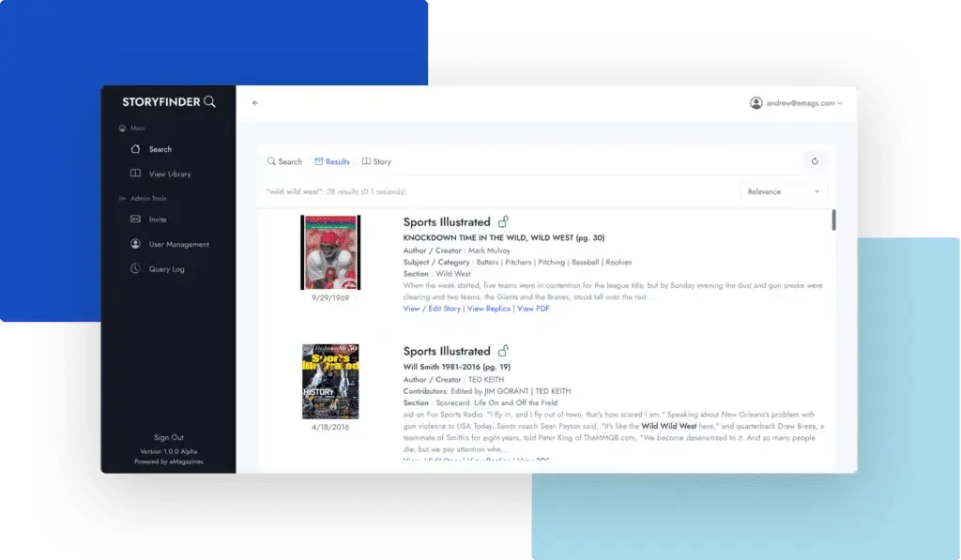The image size is (961, 560).
Task: Click the user avatar icon
Action: (756, 103)
